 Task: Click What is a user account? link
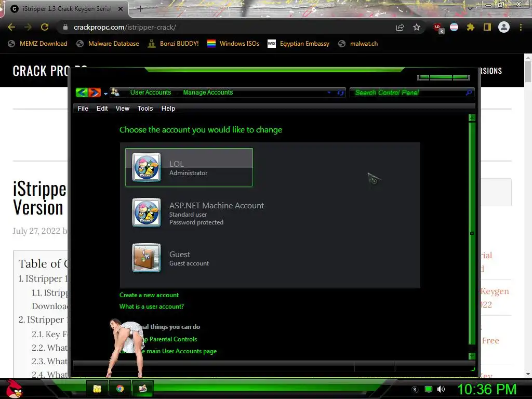[x=152, y=307]
